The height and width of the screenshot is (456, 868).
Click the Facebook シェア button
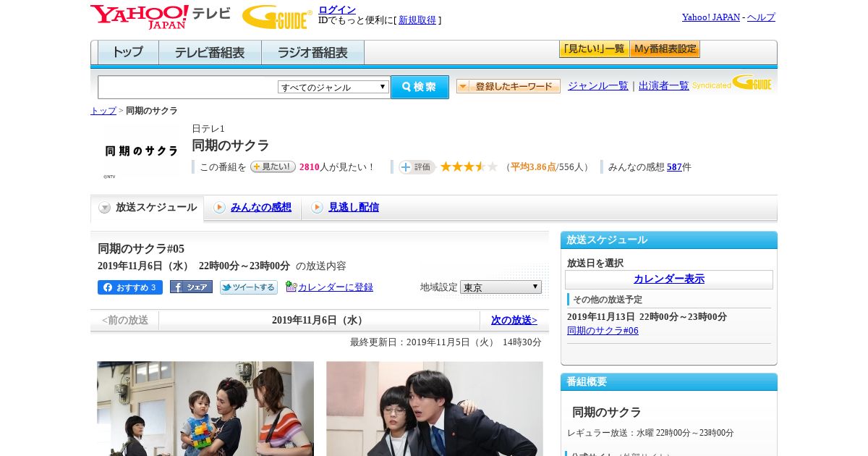[191, 287]
